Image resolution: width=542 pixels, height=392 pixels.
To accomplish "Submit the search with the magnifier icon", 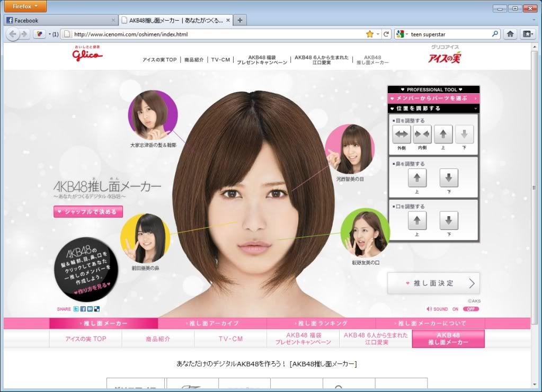I will pos(495,34).
